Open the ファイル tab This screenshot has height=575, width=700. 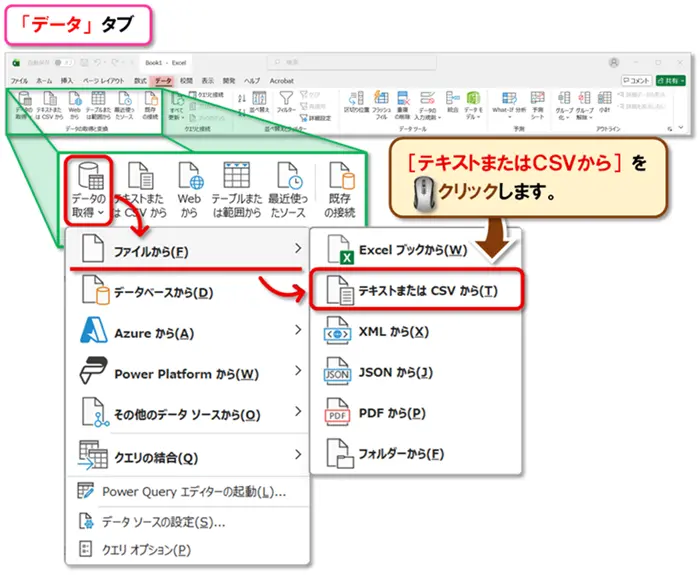coord(19,81)
